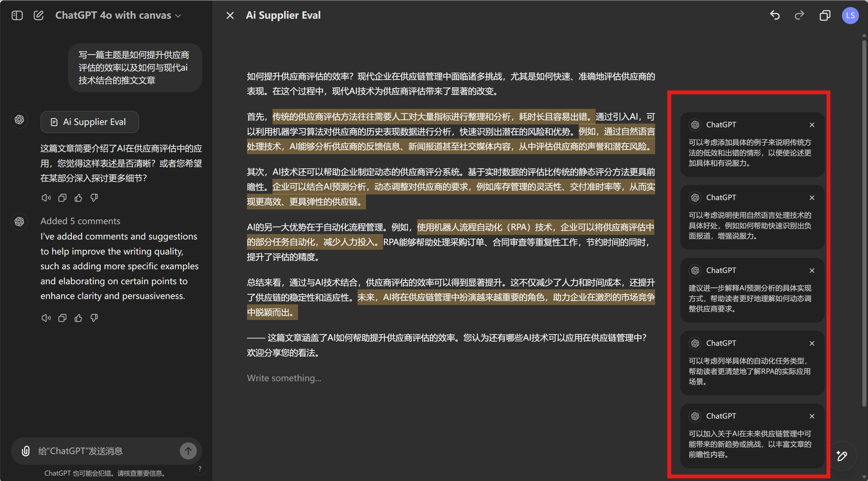Viewport: 868px width, 481px height.
Task: Click the ChatGPT avatar beside Ai Supplier Eval chip
Action: 19,120
